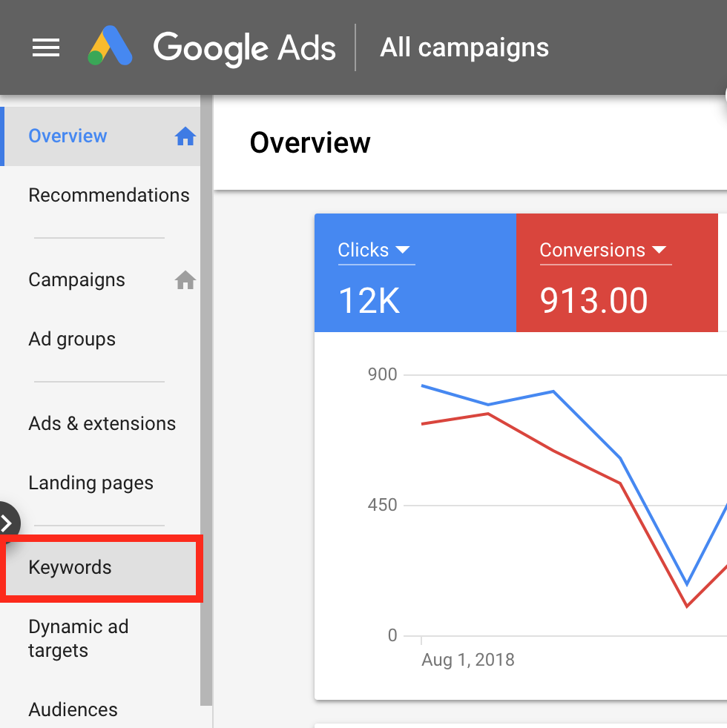Click the 450 axis label
The width and height of the screenshot is (727, 728).
[382, 505]
